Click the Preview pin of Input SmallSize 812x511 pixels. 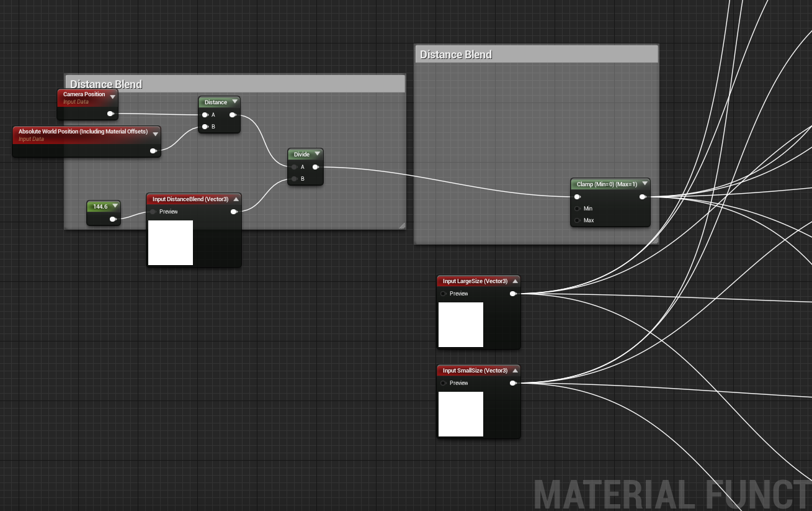443,383
